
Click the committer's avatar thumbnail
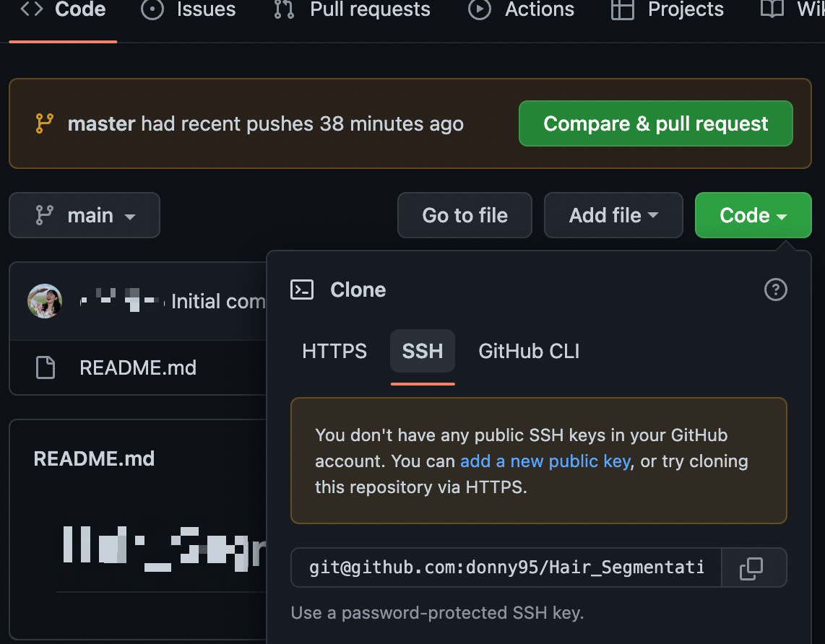coord(45,301)
